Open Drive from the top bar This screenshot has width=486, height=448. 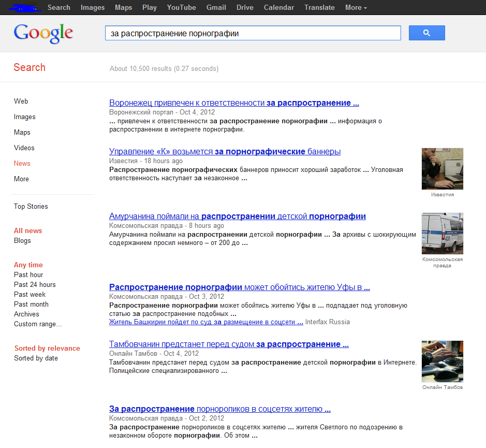[x=245, y=7]
